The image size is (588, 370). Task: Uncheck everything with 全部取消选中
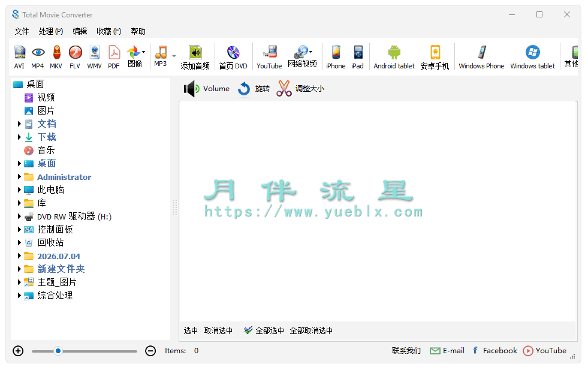tap(311, 330)
